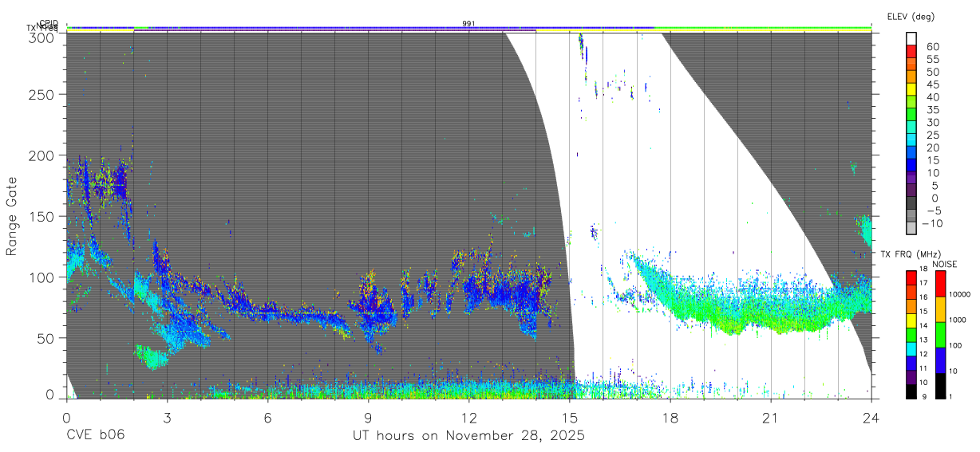Select black TX FRQ segment between 10 and 9
980x452 pixels.
912,390
